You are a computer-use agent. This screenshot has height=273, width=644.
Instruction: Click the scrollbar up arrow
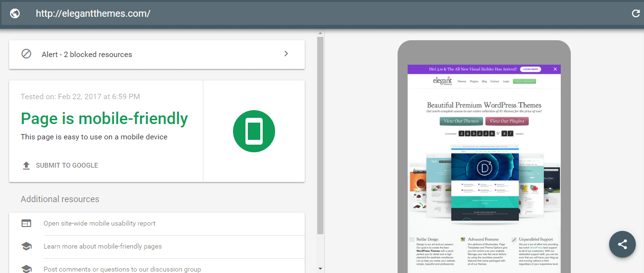point(321,33)
